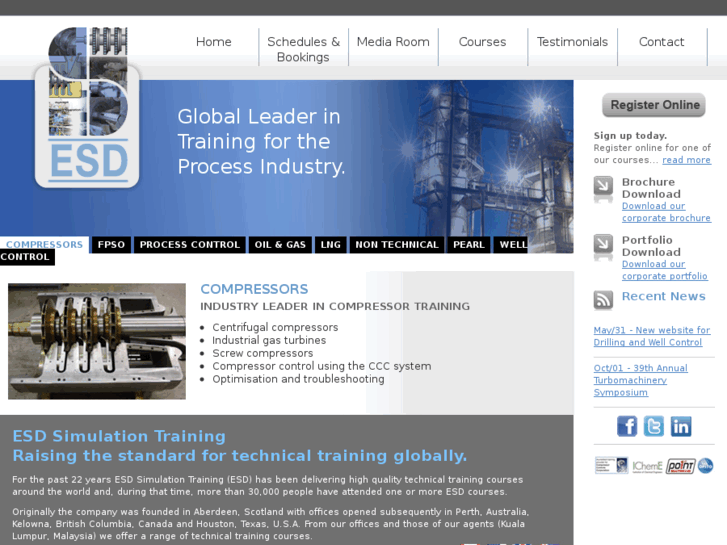Click the Portfolio Download heading
This screenshot has height=545, width=727.
click(651, 246)
